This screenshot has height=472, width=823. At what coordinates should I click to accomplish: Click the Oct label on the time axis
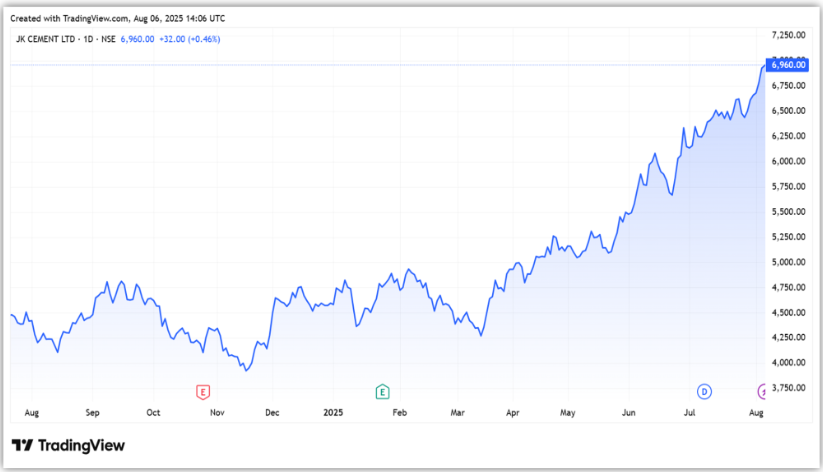pos(153,412)
